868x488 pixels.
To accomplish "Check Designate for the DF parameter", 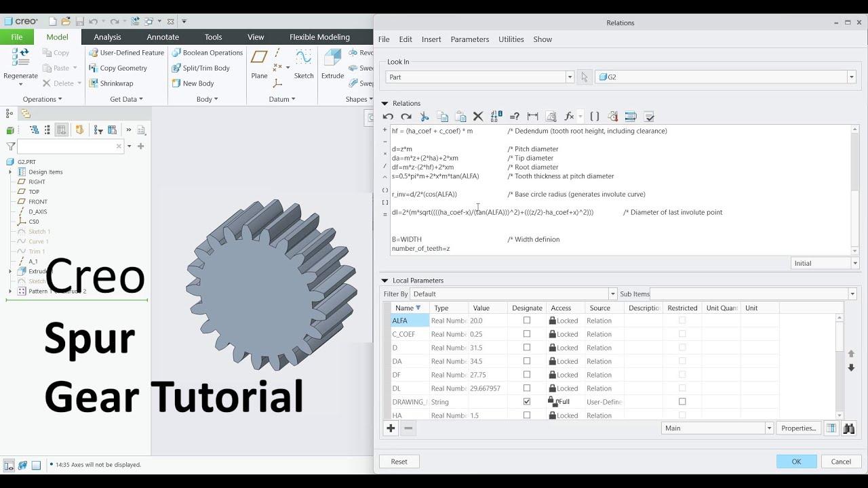I will point(527,375).
